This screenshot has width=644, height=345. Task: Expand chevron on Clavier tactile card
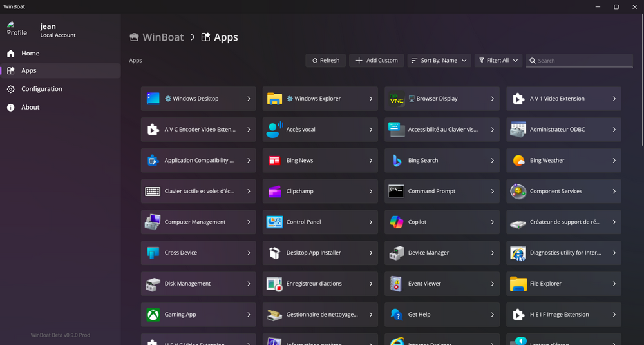tap(249, 192)
